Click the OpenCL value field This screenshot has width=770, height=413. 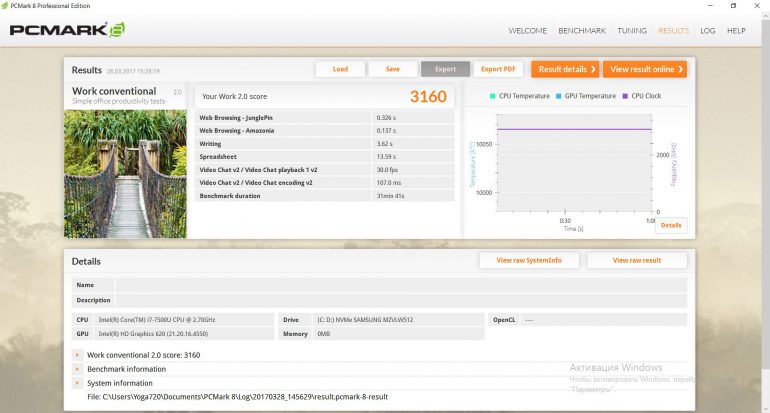tap(604, 320)
